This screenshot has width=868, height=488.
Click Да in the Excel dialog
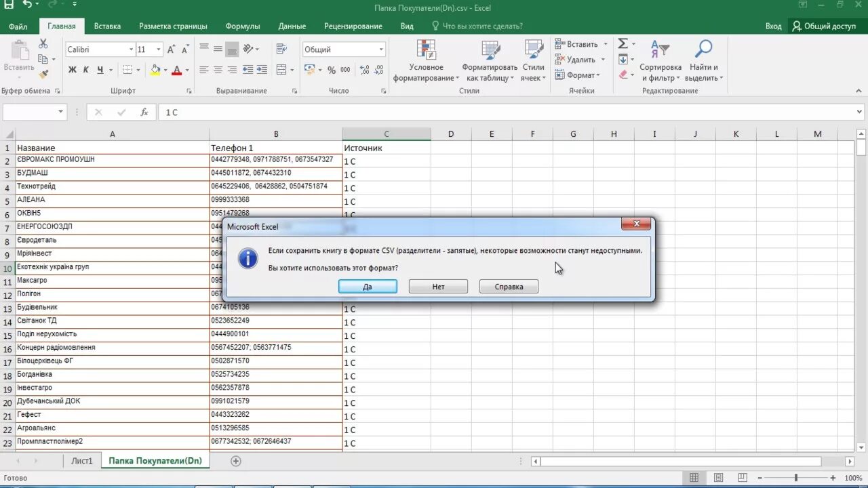tap(368, 287)
